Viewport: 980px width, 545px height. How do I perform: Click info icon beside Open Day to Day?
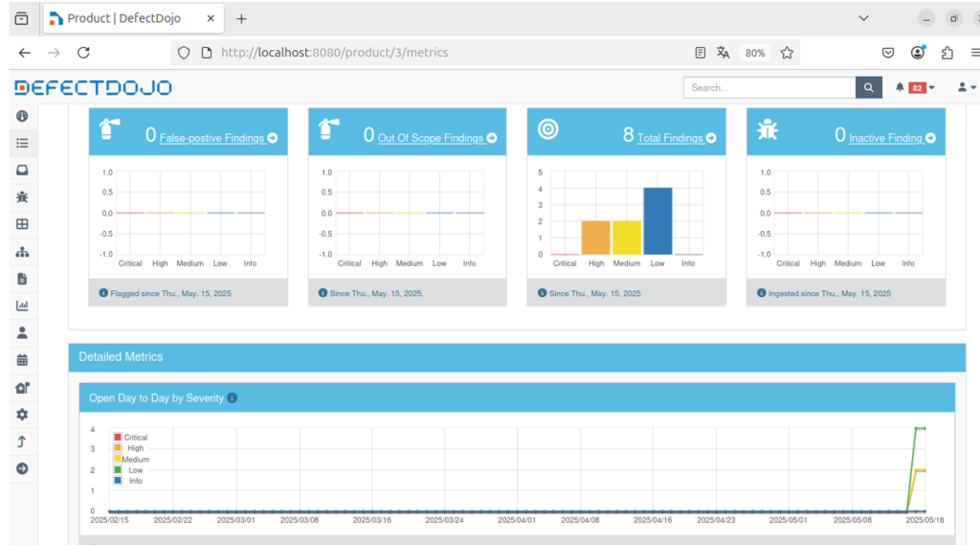(x=233, y=397)
